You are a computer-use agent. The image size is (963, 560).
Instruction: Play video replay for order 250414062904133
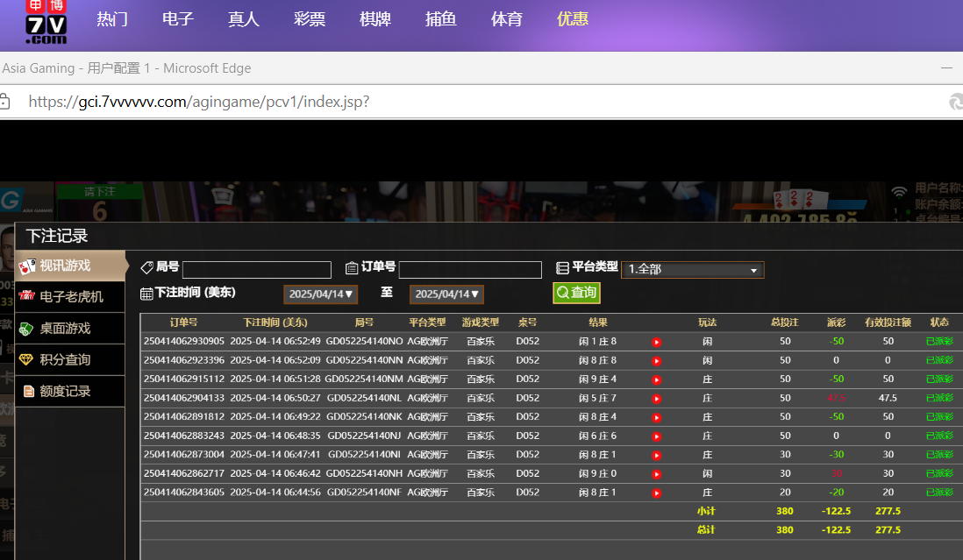pos(656,399)
